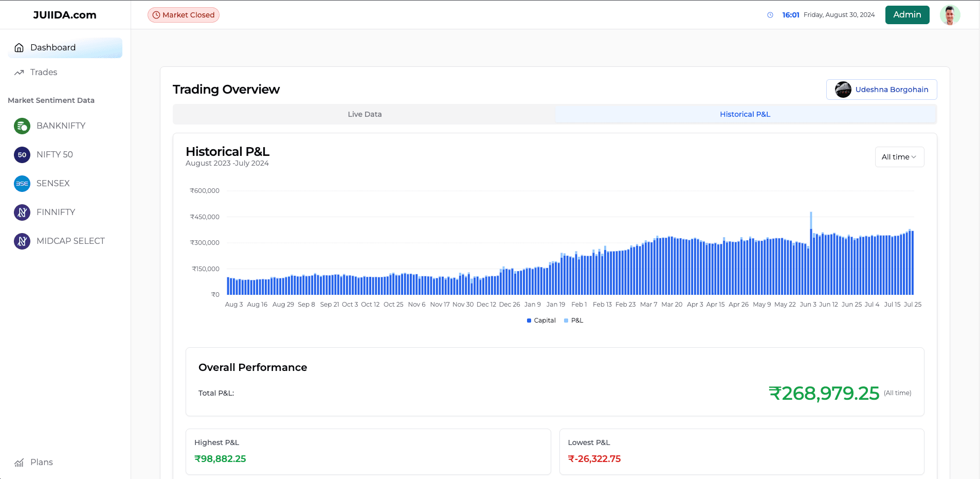
Task: Click the Feb 1 x-axis label
Action: tap(579, 305)
